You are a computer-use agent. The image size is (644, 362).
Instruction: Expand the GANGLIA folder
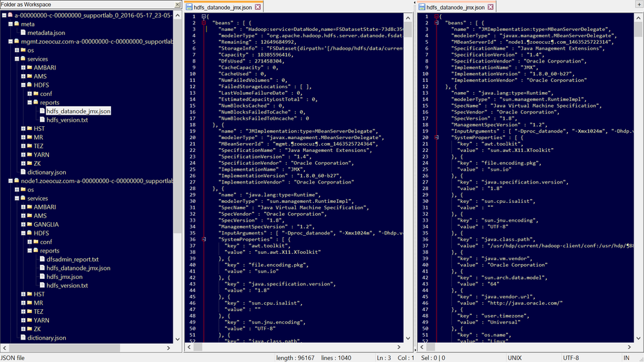[23, 225]
